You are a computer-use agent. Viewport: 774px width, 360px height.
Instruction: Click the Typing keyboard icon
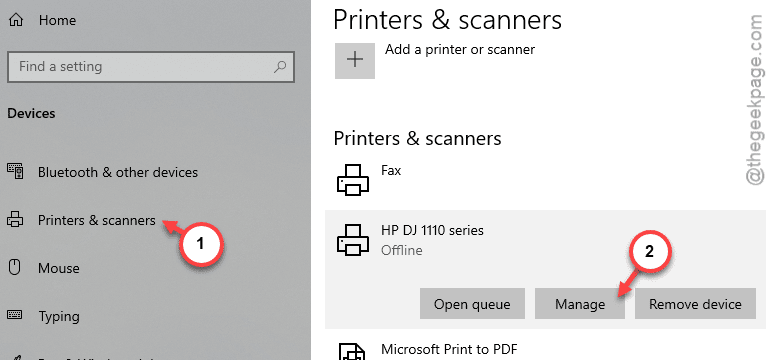15,316
